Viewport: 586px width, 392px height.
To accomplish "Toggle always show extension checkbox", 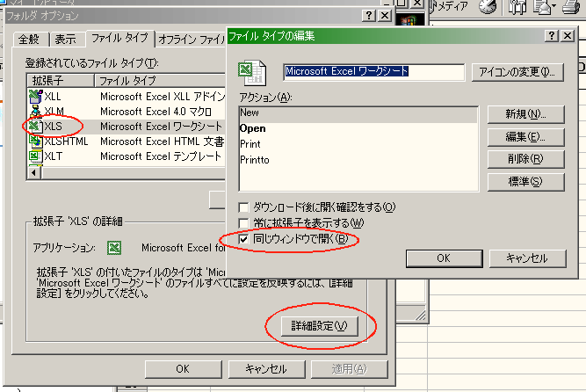I will (243, 223).
